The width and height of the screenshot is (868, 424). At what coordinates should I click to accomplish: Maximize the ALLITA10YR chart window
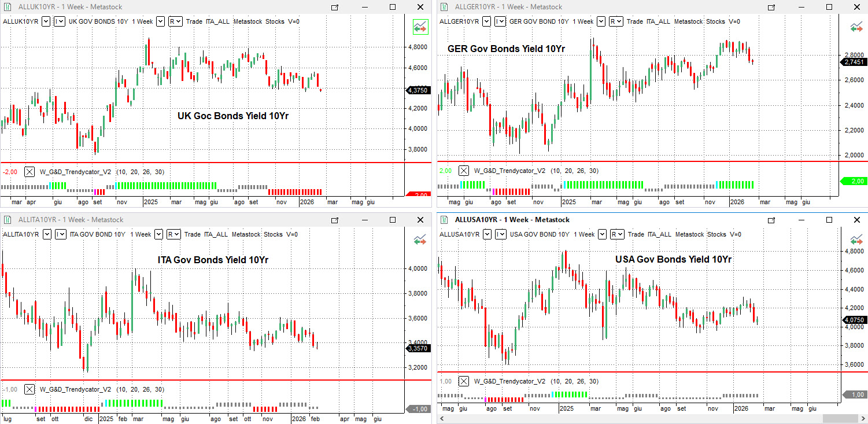393,220
